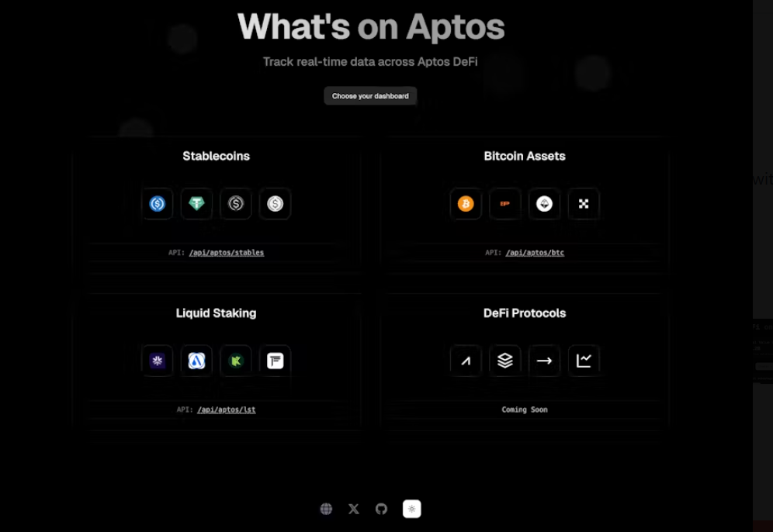Toggle the light/dark theme button
This screenshot has height=532, width=773.
[411, 509]
